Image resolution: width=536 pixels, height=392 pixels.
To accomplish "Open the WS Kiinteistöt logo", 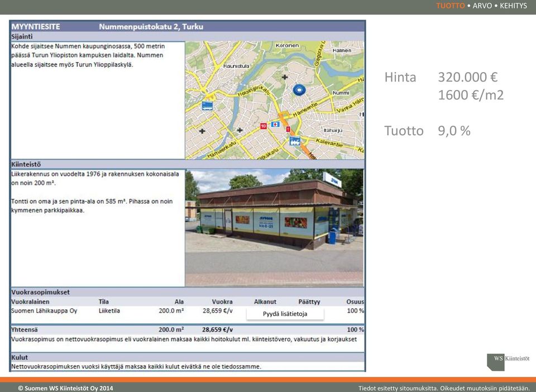I will 508,362.
